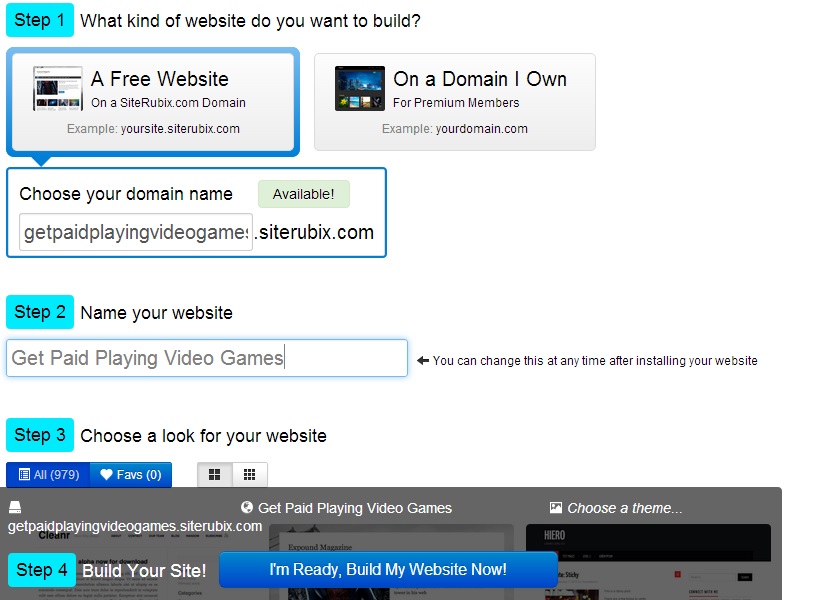This screenshot has width=817, height=600.
Task: Edit the domain name input field
Action: (x=136, y=232)
